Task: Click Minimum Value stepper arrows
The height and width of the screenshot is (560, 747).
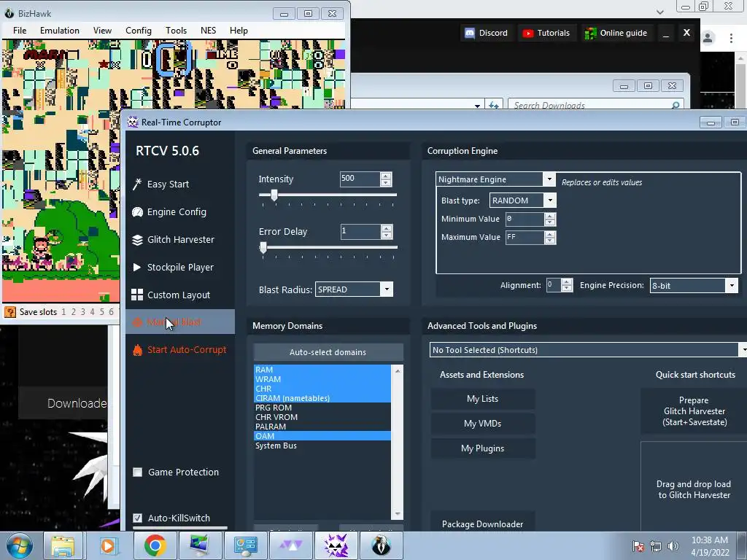Action: tap(550, 219)
